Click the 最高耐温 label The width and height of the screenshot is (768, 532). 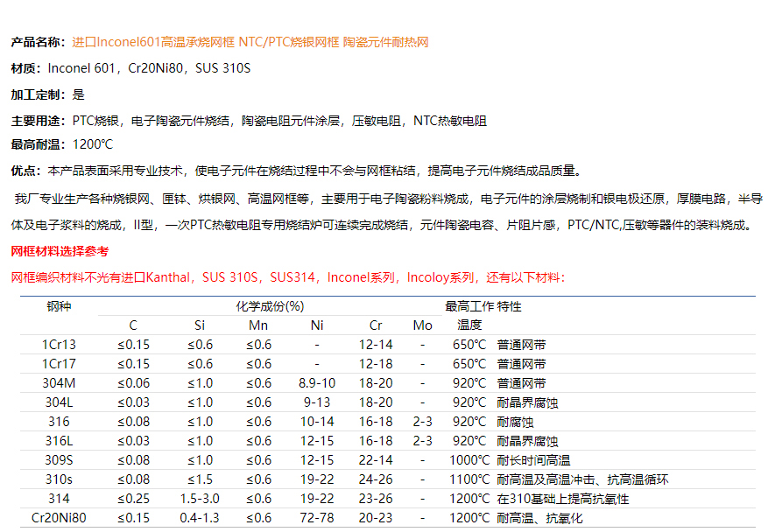[x=37, y=144]
